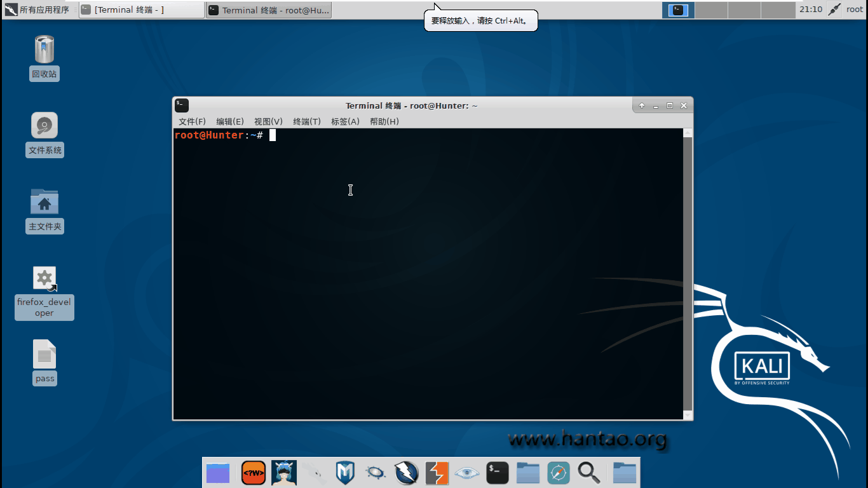Screen dimensions: 868x488
Task: Expand the 所有应用程序 applications menu
Action: [38, 10]
